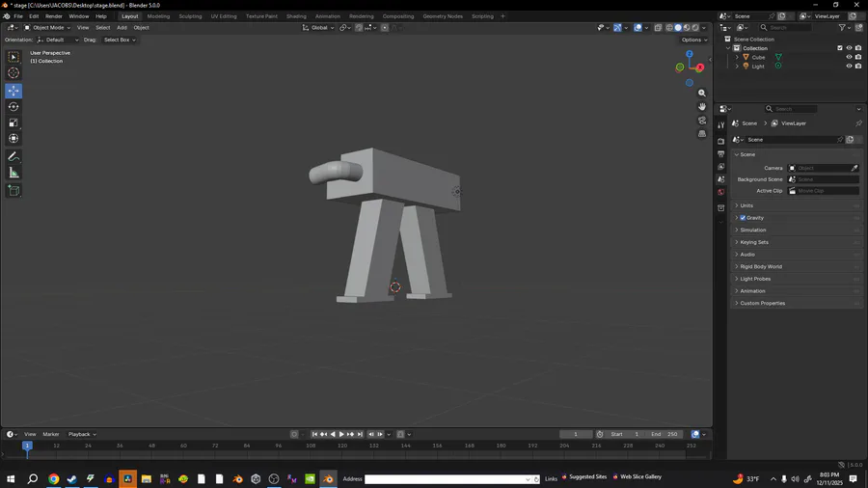
Task: Click the X axis on navigation gizmo
Action: pyautogui.click(x=700, y=68)
